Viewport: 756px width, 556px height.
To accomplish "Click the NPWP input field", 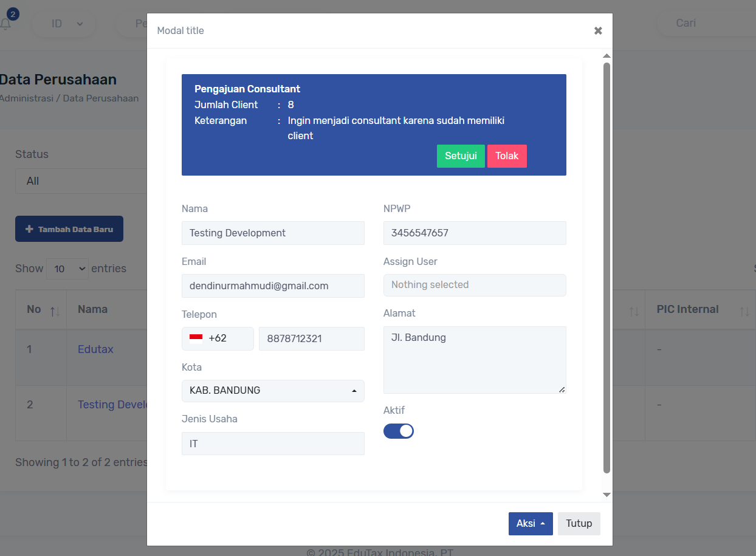I will 474,233.
